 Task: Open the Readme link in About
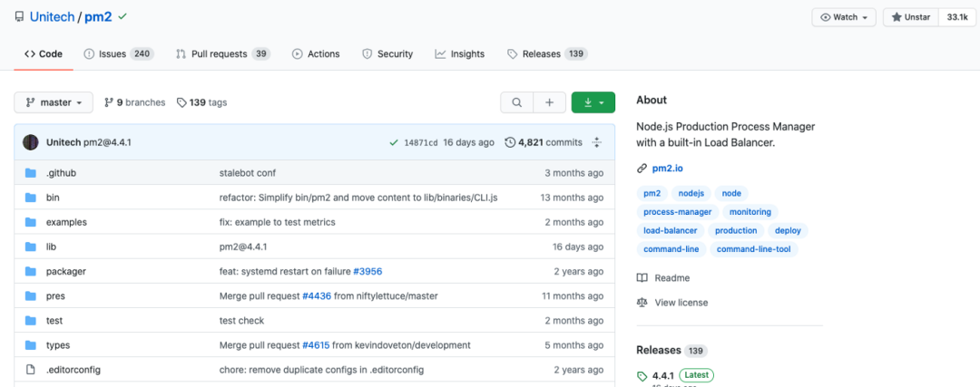pos(671,278)
